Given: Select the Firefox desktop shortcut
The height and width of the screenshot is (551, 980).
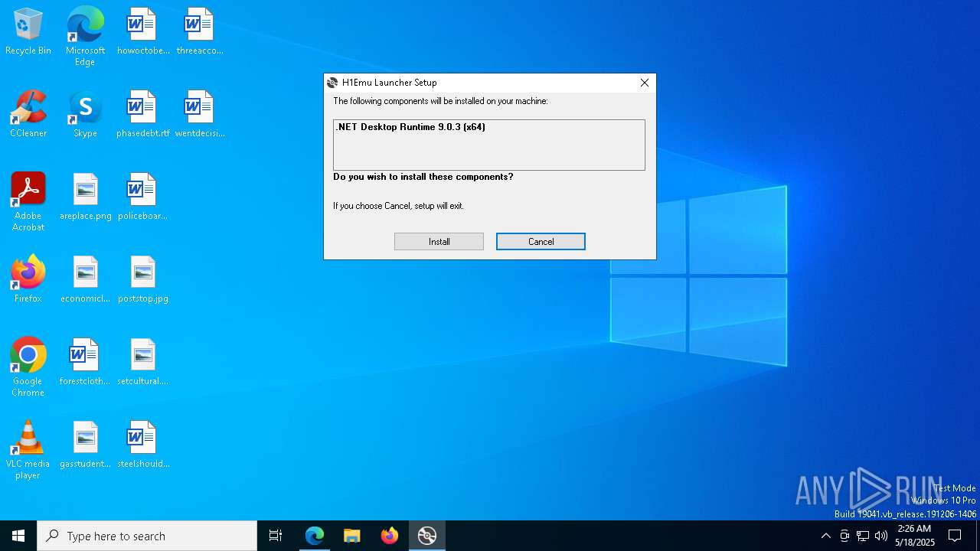Looking at the screenshot, I should coord(28,280).
